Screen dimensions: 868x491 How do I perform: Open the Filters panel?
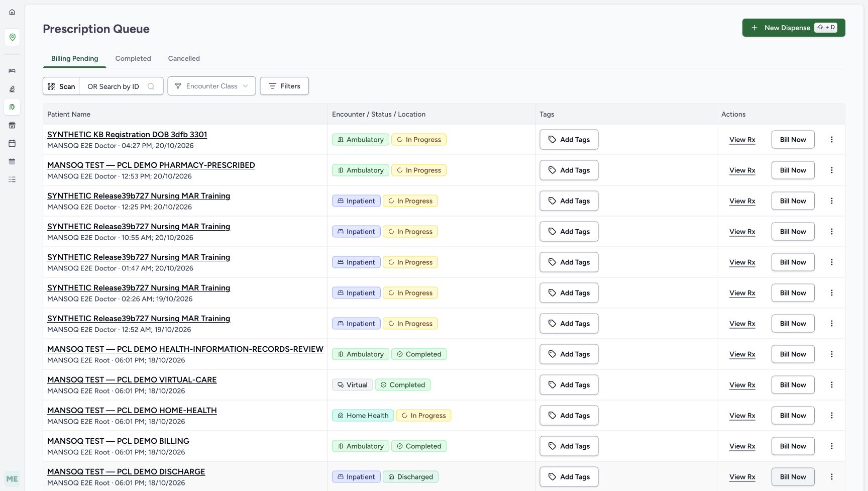point(284,86)
